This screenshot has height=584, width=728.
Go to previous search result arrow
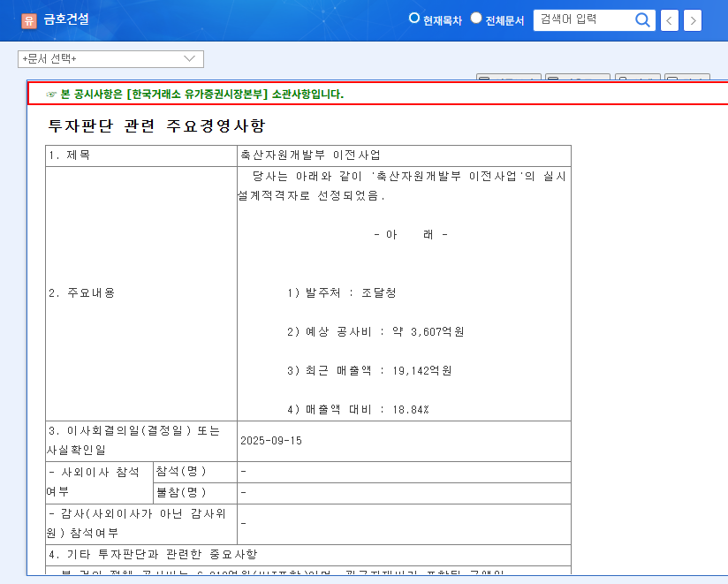670,20
